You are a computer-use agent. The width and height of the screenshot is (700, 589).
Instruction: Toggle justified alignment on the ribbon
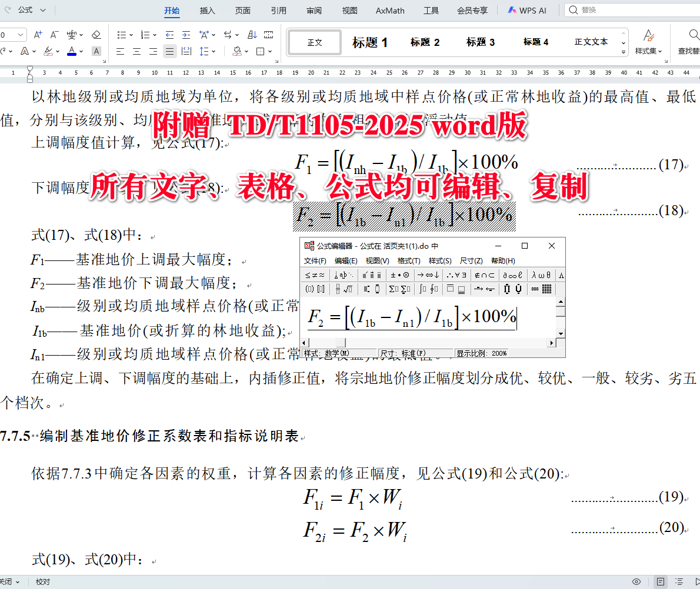(169, 51)
